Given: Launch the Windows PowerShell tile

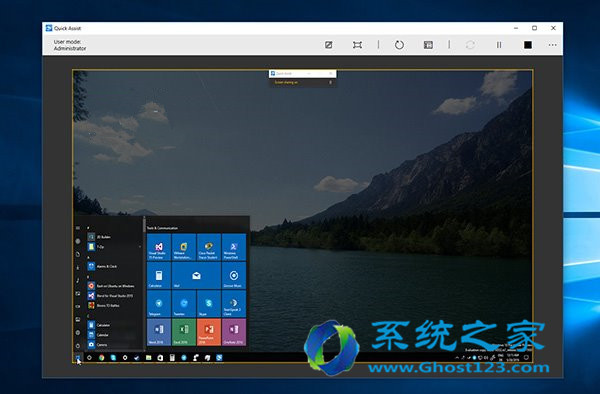Looking at the screenshot, I should pyautogui.click(x=234, y=247).
